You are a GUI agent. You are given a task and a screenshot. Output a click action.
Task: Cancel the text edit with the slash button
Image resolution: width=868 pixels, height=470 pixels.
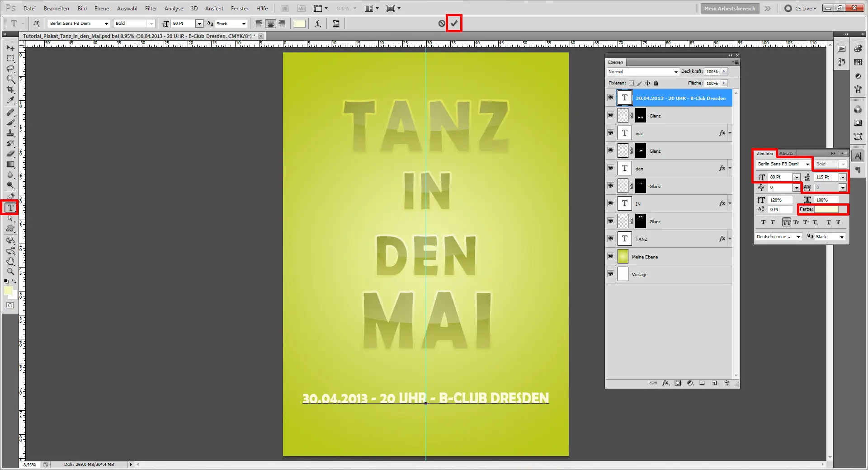coord(442,23)
